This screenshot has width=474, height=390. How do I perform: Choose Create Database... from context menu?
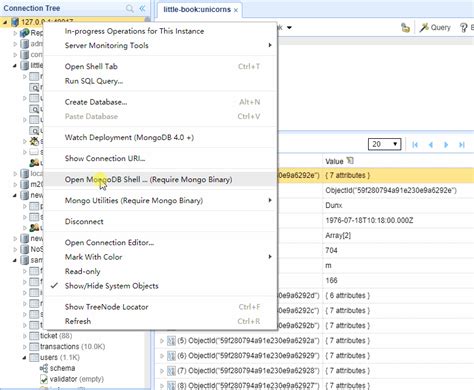161,102
